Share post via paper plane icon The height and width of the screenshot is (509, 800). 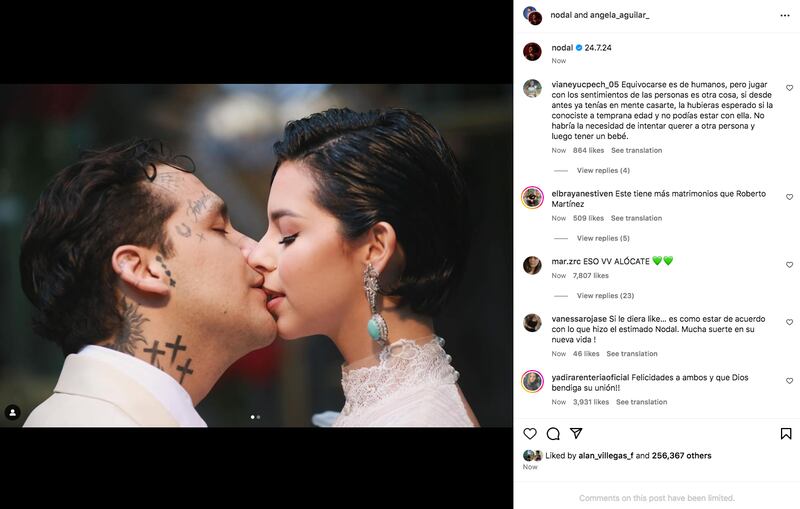(x=576, y=433)
